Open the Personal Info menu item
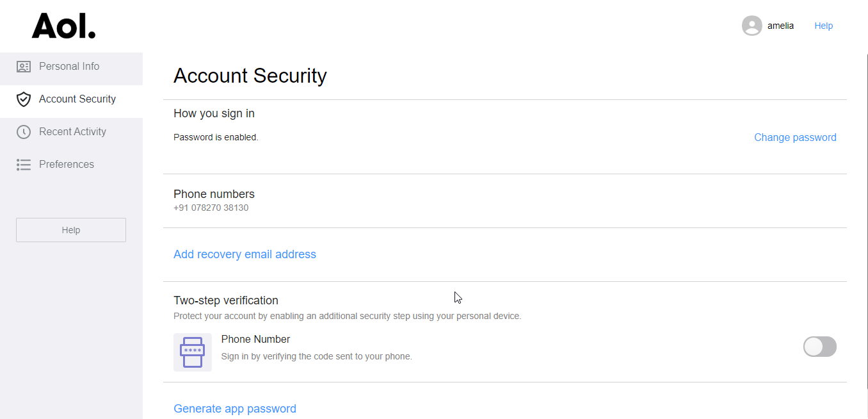The height and width of the screenshot is (419, 868). 71,67
